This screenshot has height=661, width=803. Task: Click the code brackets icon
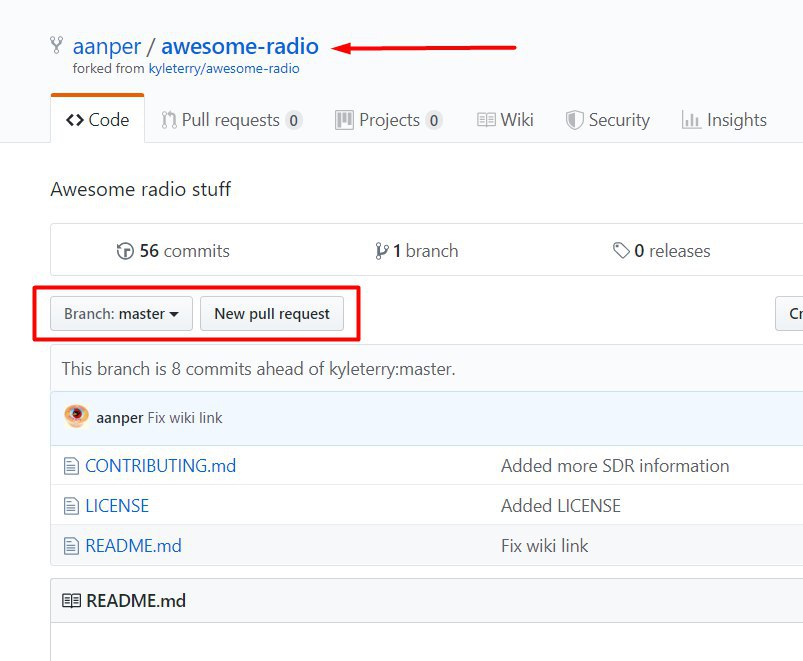[75, 120]
